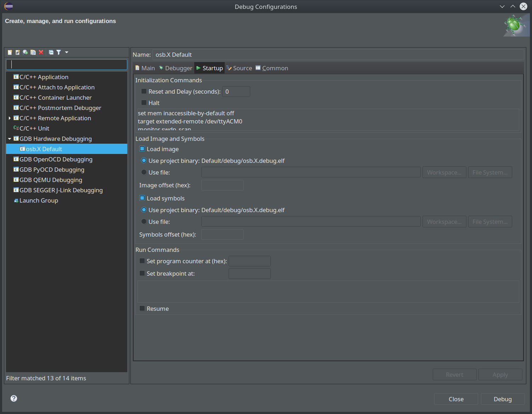Delete the selected launch configuration
This screenshot has height=414, width=532.
tap(41, 53)
